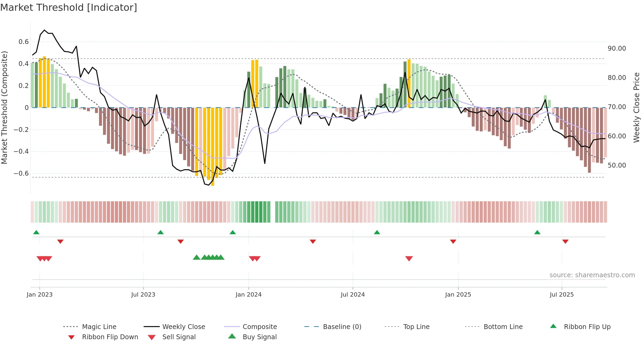Toggle Baseline (0) legend entry
The width and height of the screenshot is (644, 362).
coord(333,327)
